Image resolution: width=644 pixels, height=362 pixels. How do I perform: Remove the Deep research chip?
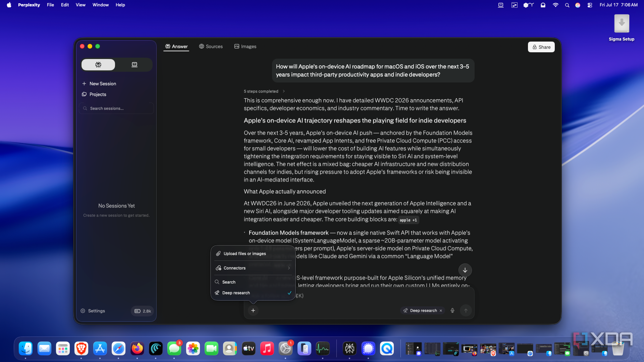[441, 311]
